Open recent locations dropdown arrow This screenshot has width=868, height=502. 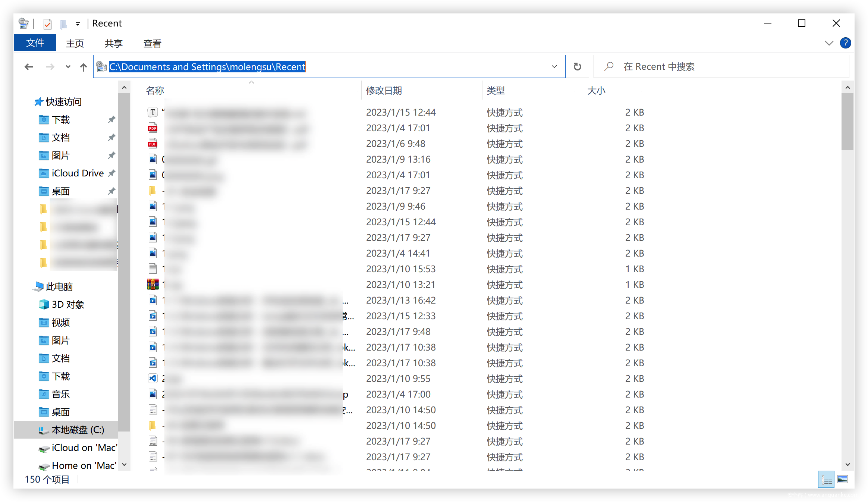[x=68, y=67]
